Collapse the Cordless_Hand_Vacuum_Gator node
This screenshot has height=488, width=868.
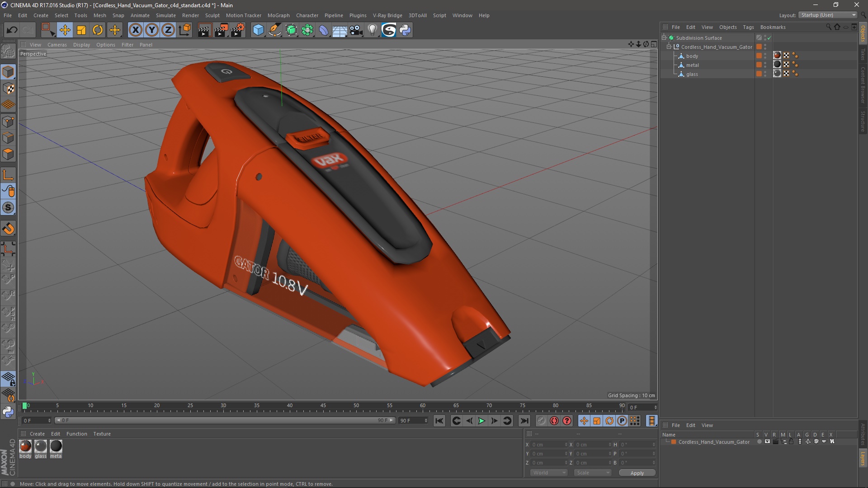pos(669,47)
